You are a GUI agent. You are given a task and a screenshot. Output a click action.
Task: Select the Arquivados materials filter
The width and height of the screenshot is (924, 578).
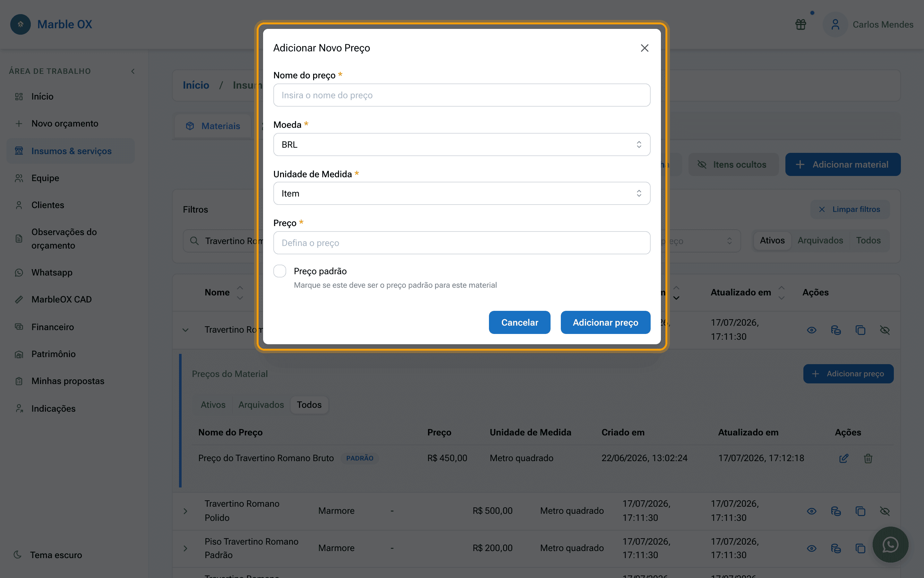[x=820, y=241]
